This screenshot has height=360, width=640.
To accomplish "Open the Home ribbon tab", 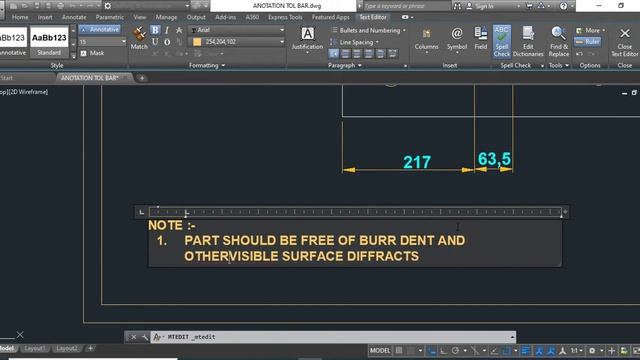I will tap(20, 17).
